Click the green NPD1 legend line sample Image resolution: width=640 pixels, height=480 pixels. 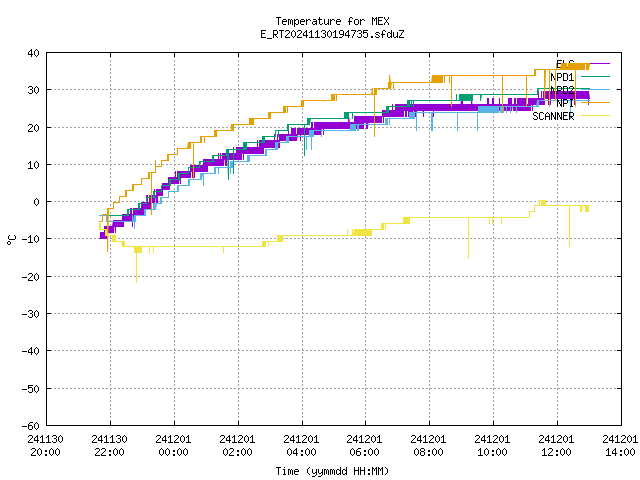(x=595, y=76)
